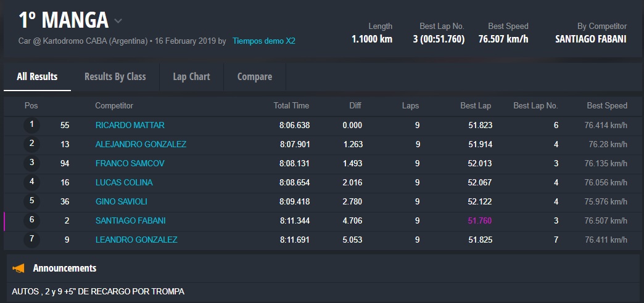Image resolution: width=644 pixels, height=303 pixels.
Task: Switch to the All Results tab
Action: (37, 76)
